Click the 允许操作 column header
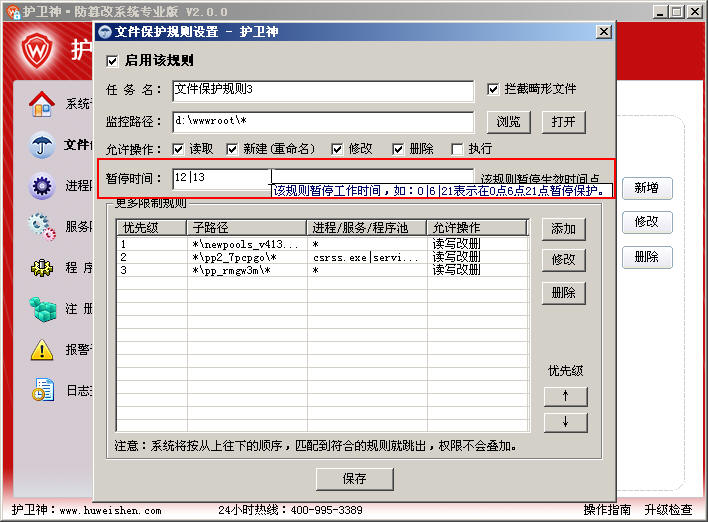Screen dimensions: 708x522 477,228
